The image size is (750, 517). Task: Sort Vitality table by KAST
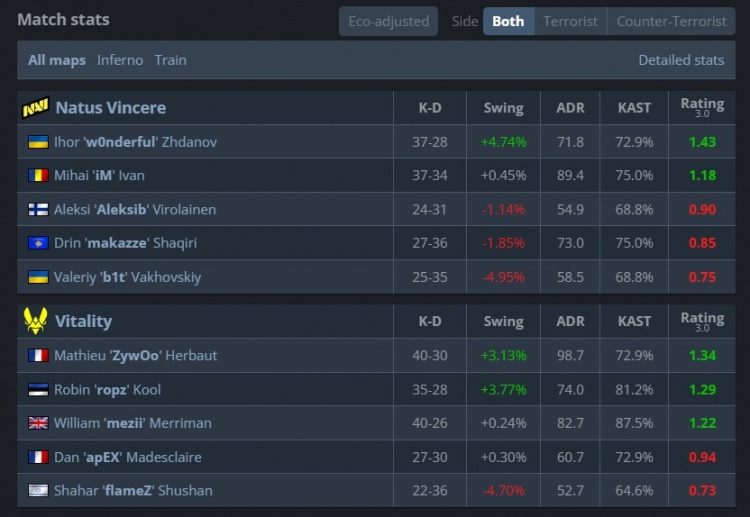(635, 321)
